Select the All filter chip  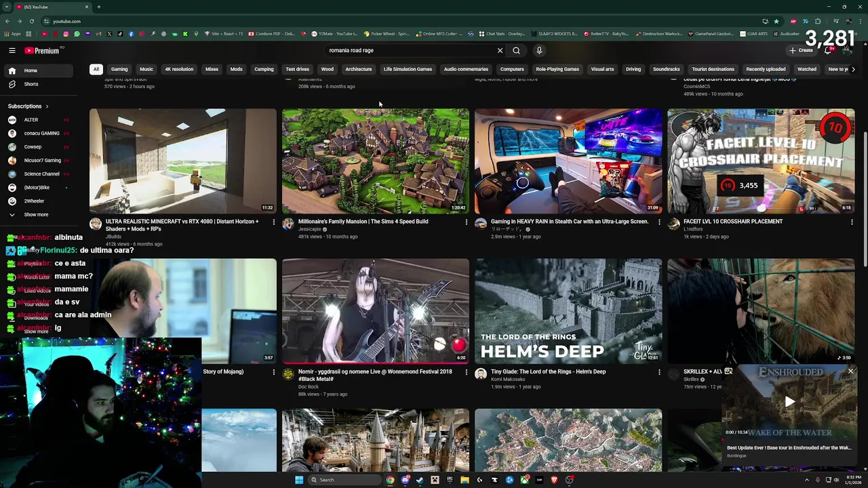coord(96,69)
